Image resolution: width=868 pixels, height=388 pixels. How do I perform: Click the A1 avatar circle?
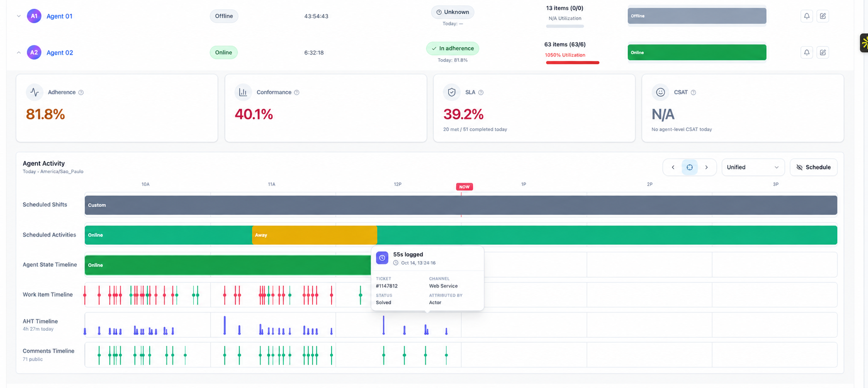click(34, 16)
